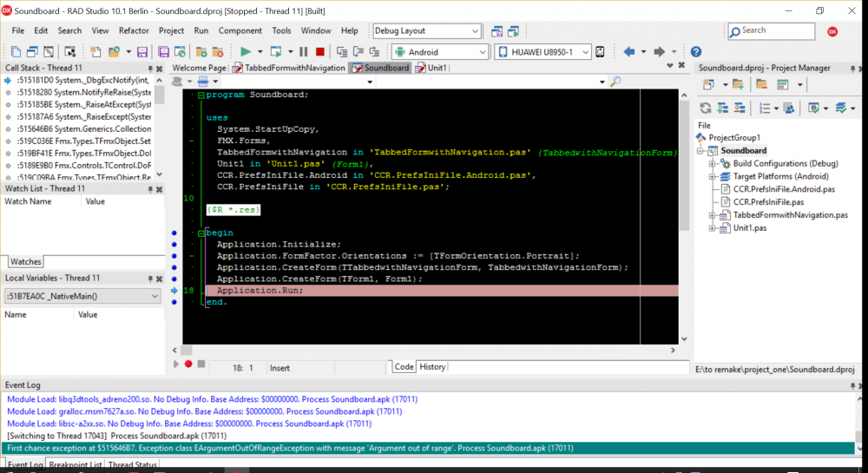The width and height of the screenshot is (868, 473).
Task: Click the Call Stack scrollbar thumb
Action: click(x=160, y=95)
